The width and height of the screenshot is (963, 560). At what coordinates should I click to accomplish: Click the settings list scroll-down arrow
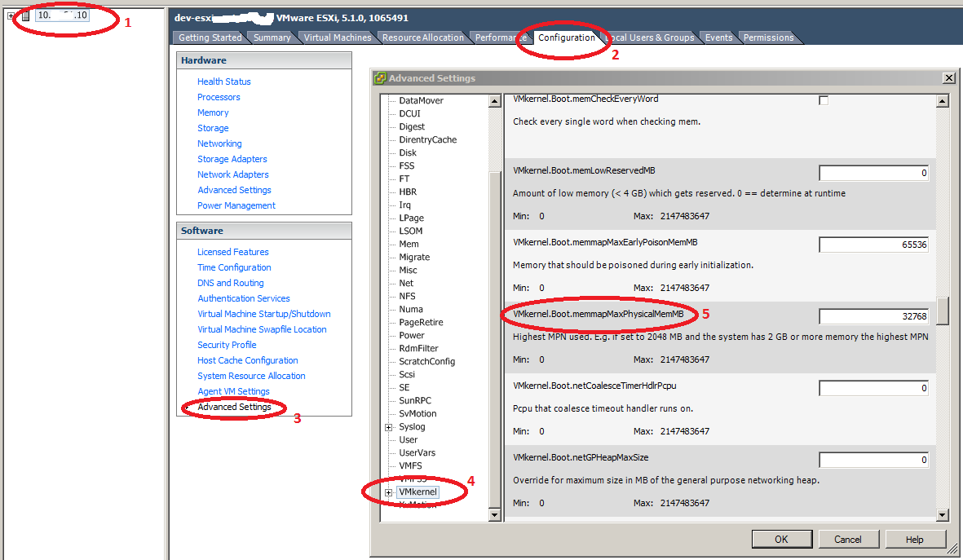pos(943,515)
